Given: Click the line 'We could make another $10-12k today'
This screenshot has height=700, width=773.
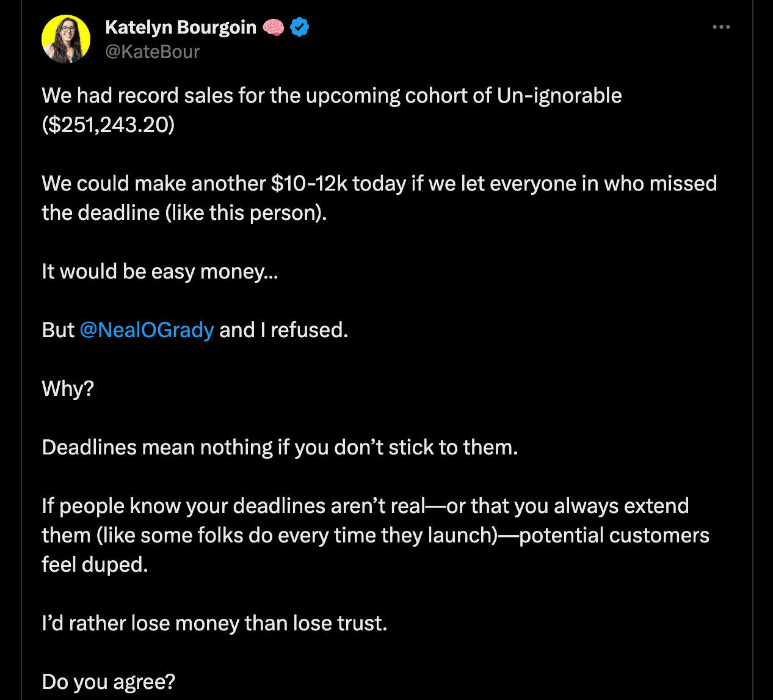Looking at the screenshot, I should [x=379, y=183].
